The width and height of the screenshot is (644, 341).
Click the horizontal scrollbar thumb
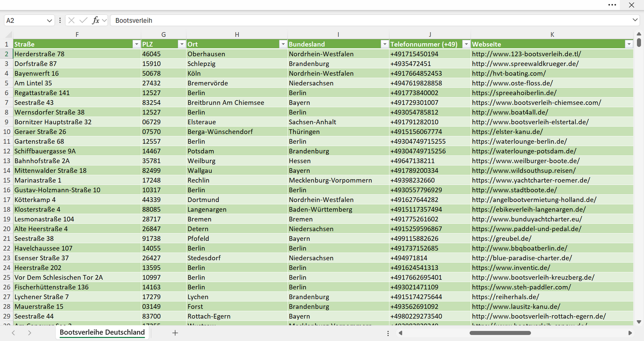500,333
